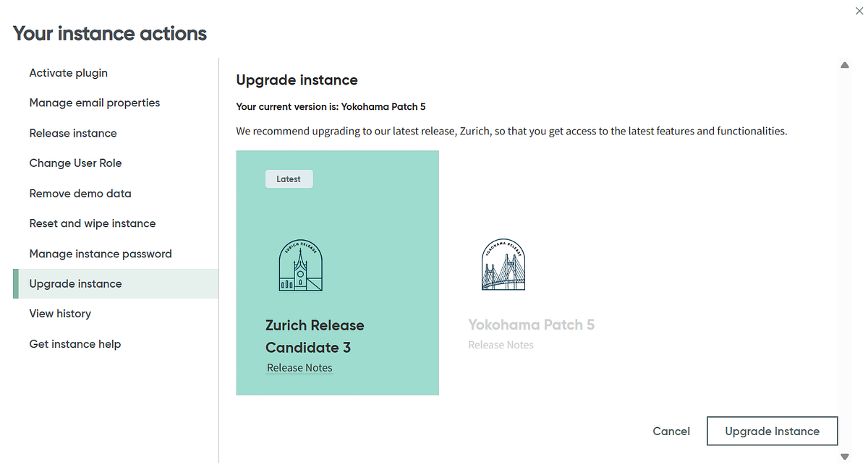Viewport: 868px width, 472px height.
Task: Select Get instance help
Action: (x=75, y=344)
